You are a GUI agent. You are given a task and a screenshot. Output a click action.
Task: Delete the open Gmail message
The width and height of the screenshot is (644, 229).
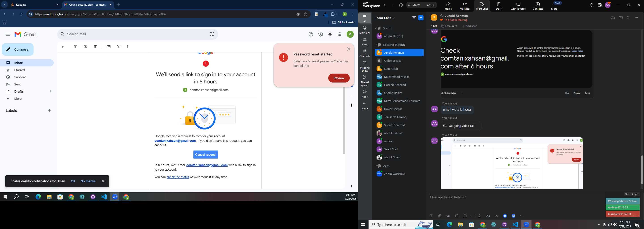pyautogui.click(x=95, y=47)
